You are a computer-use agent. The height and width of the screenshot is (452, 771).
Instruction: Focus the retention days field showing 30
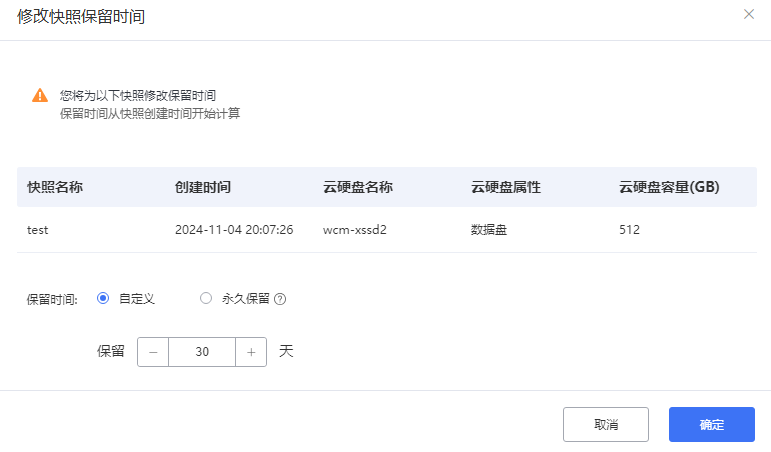(x=202, y=352)
